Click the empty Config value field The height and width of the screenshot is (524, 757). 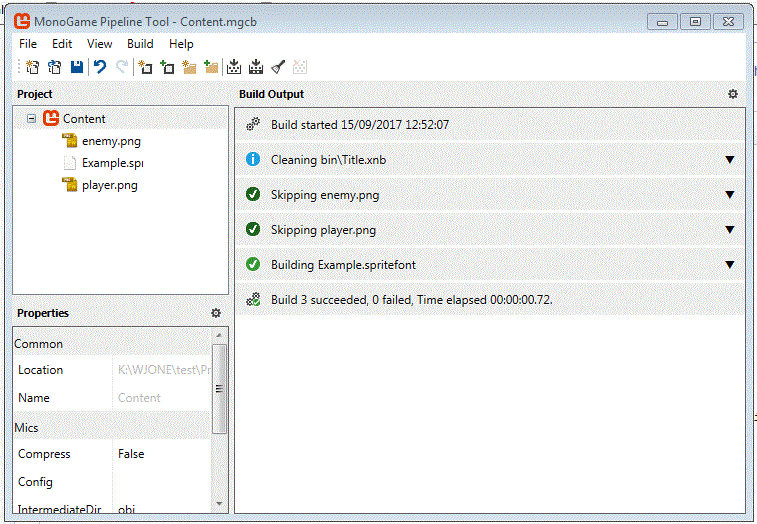(162, 482)
